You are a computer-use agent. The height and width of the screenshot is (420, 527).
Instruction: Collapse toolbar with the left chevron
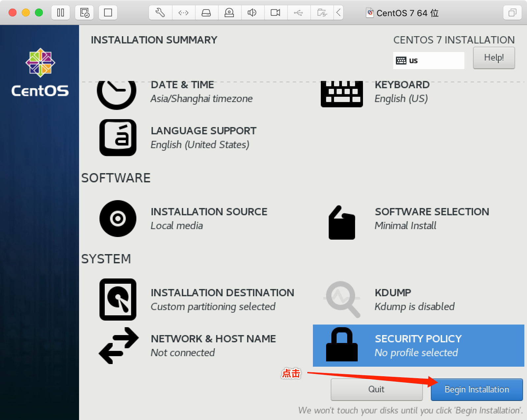pyautogui.click(x=338, y=13)
